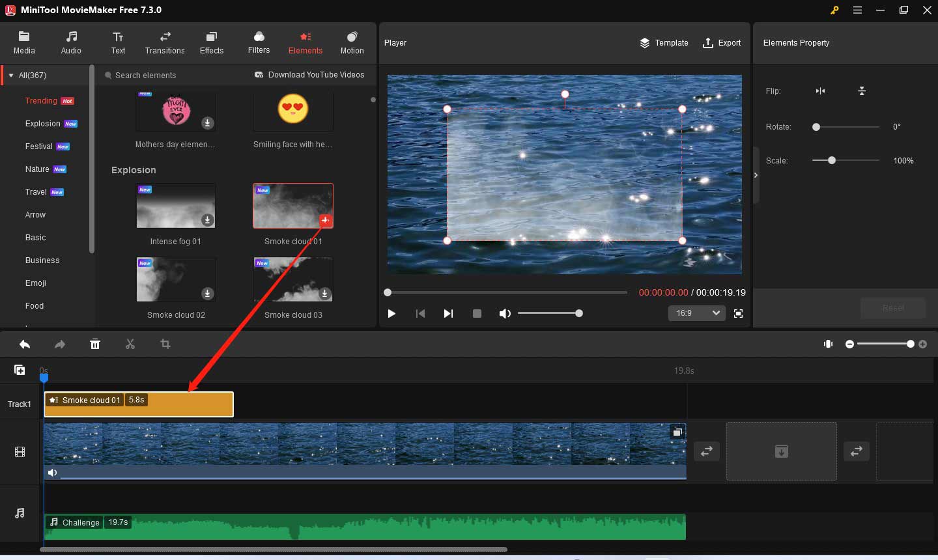Undo the last action
Image resolution: width=938 pixels, height=560 pixels.
point(25,344)
